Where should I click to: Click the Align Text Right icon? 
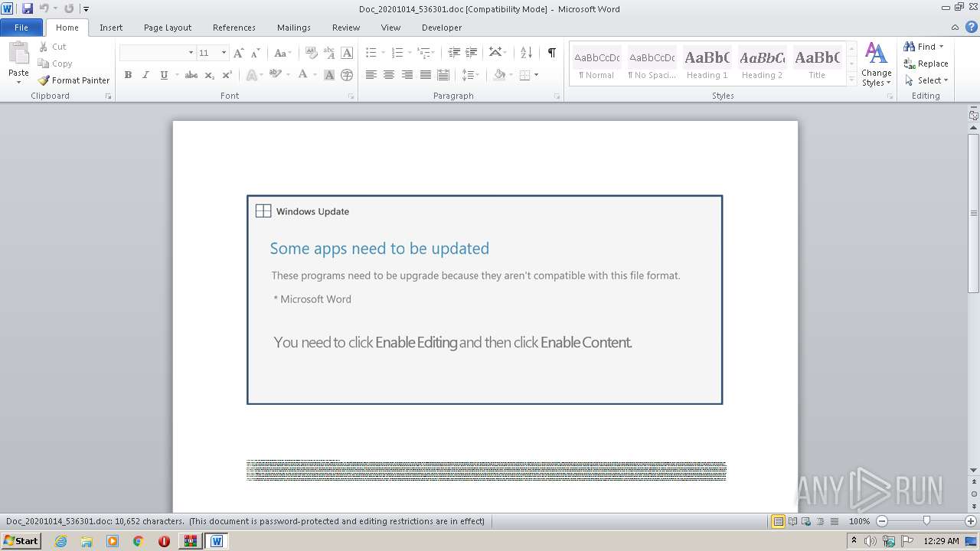click(x=407, y=75)
